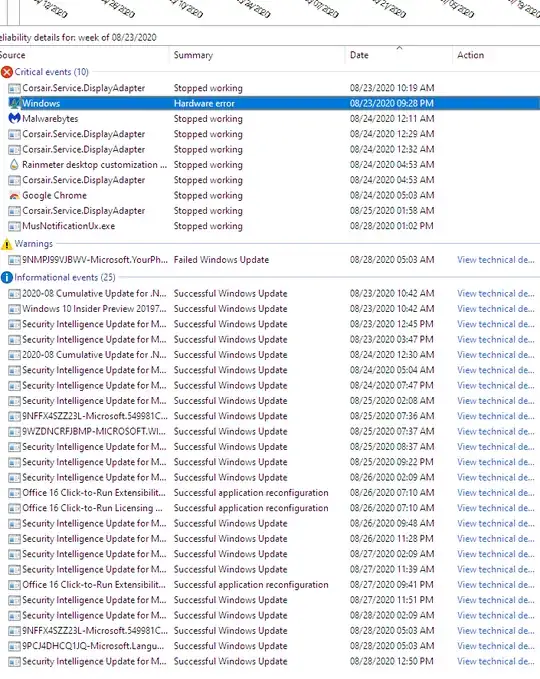Click the blue Informational events info icon
This screenshot has width=540, height=679.
pyautogui.click(x=6, y=278)
